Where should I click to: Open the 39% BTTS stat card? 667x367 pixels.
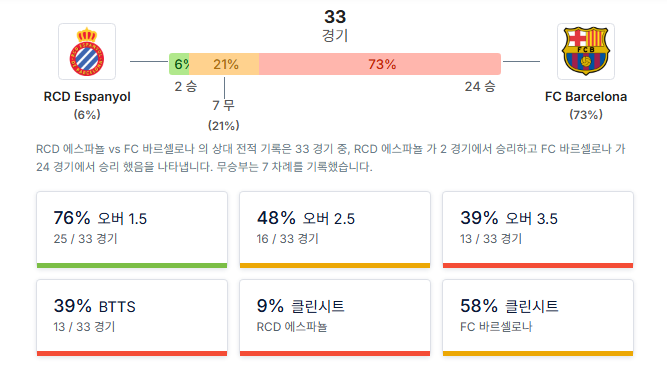pos(132,318)
